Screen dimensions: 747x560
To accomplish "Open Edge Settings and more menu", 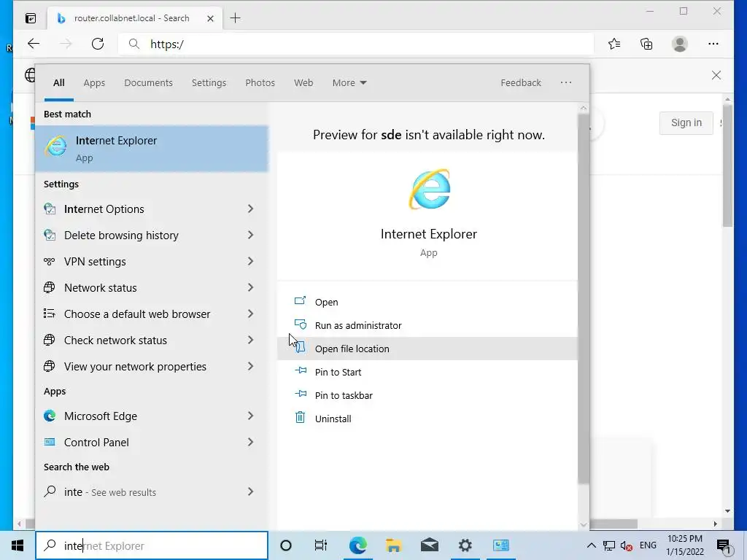I will tap(713, 44).
